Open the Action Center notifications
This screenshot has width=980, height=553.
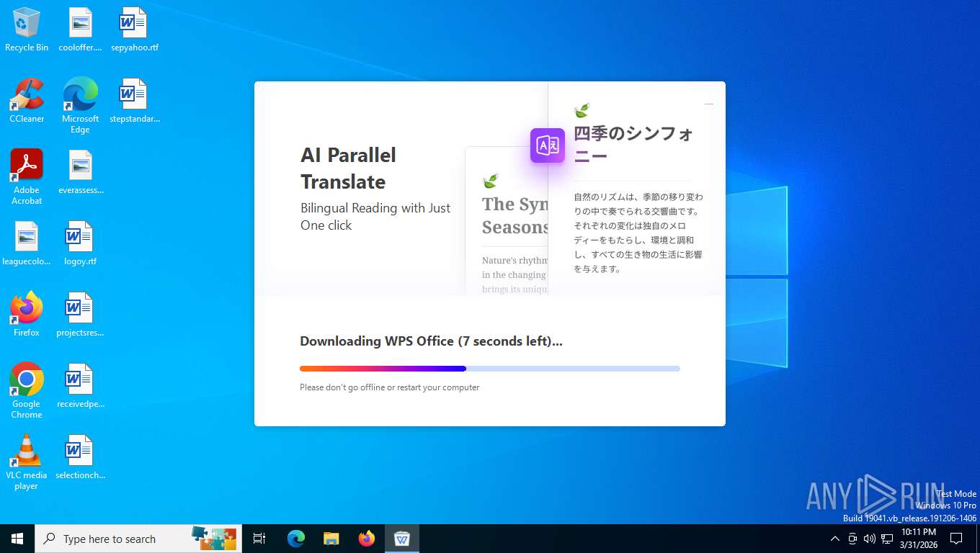[956, 539]
